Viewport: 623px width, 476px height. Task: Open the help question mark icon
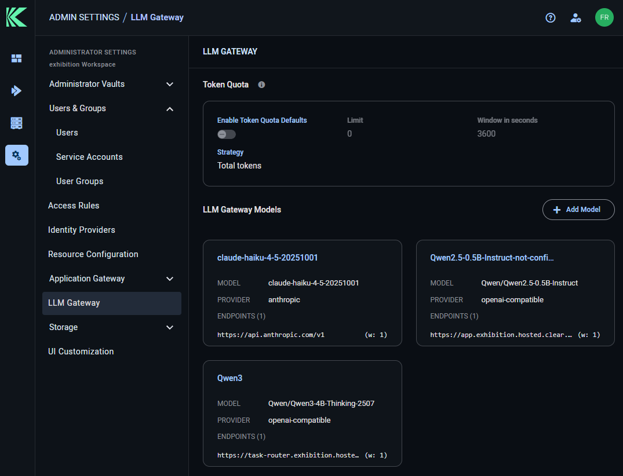coord(550,17)
